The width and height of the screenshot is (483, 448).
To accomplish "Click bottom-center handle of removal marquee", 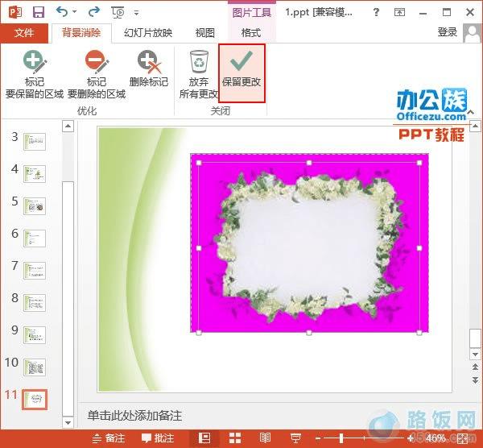I will pyautogui.click(x=309, y=333).
